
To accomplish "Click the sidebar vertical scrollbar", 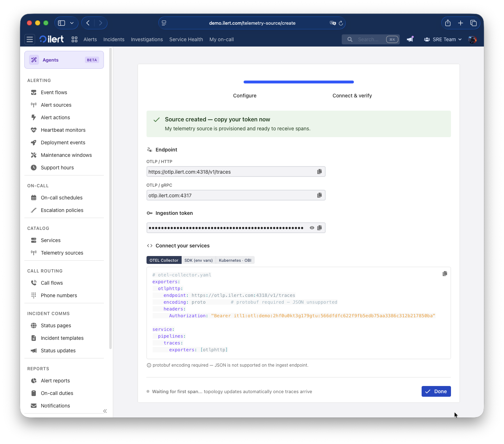I will pos(111,199).
